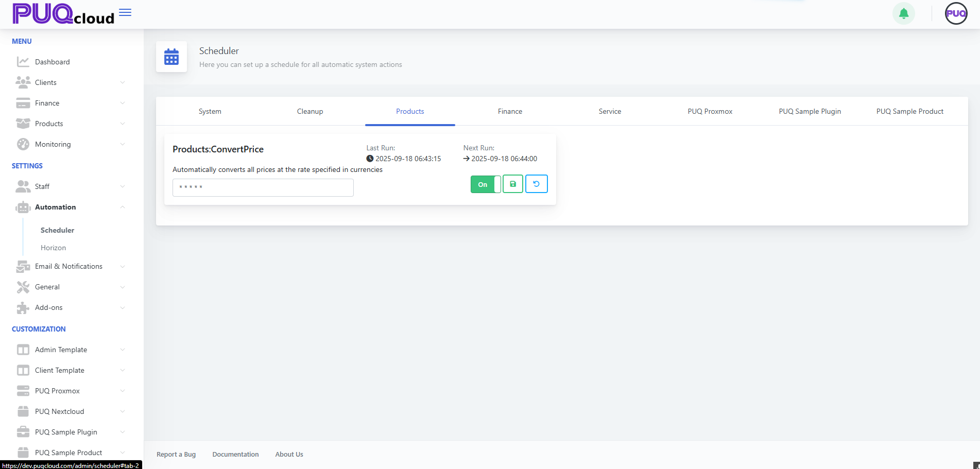Open the Scheduler submenu item
The image size is (980, 469).
(x=57, y=230)
